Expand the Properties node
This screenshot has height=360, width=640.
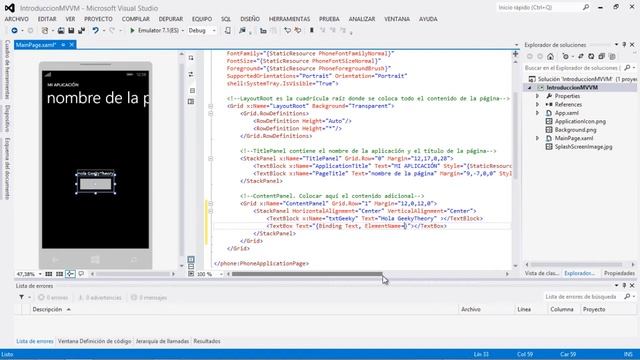538,96
